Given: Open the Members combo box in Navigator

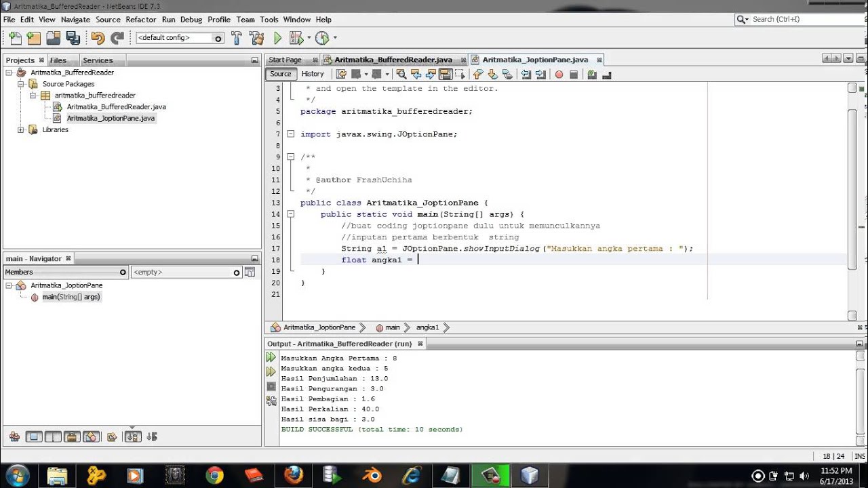Looking at the screenshot, I should coord(66,272).
